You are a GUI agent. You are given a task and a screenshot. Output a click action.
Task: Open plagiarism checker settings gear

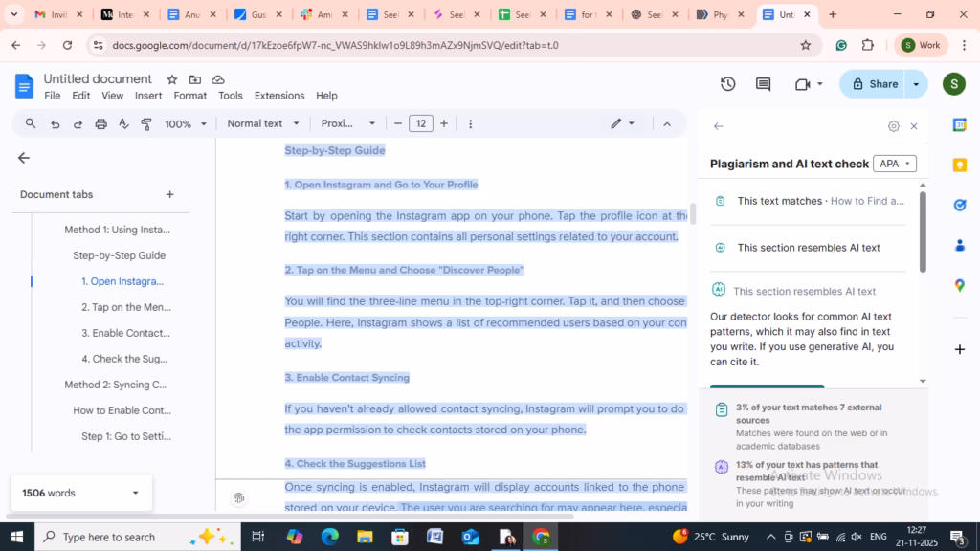tap(893, 126)
